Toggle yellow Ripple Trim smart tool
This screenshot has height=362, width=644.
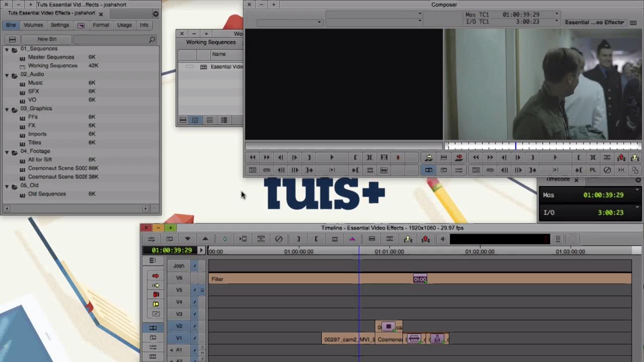[155, 304]
